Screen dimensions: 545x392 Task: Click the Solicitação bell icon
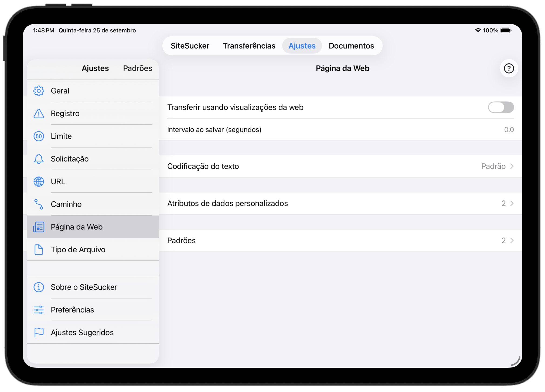click(39, 159)
